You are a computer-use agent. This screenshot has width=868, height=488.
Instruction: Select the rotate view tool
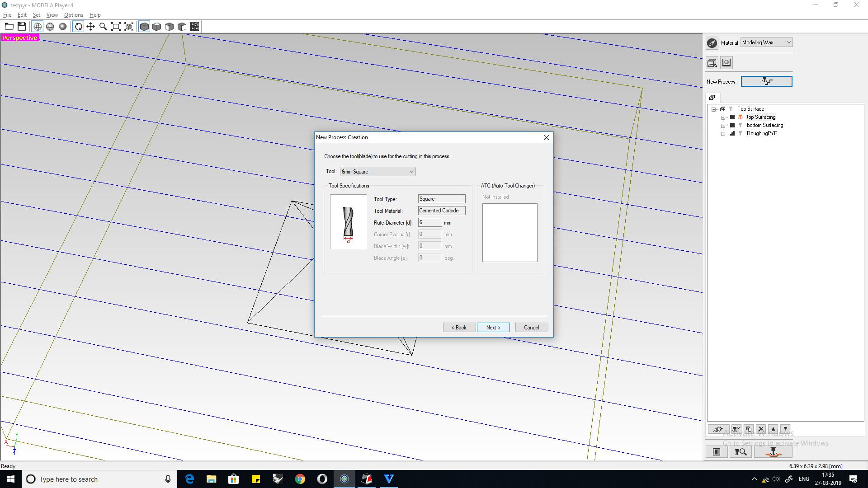coord(78,27)
